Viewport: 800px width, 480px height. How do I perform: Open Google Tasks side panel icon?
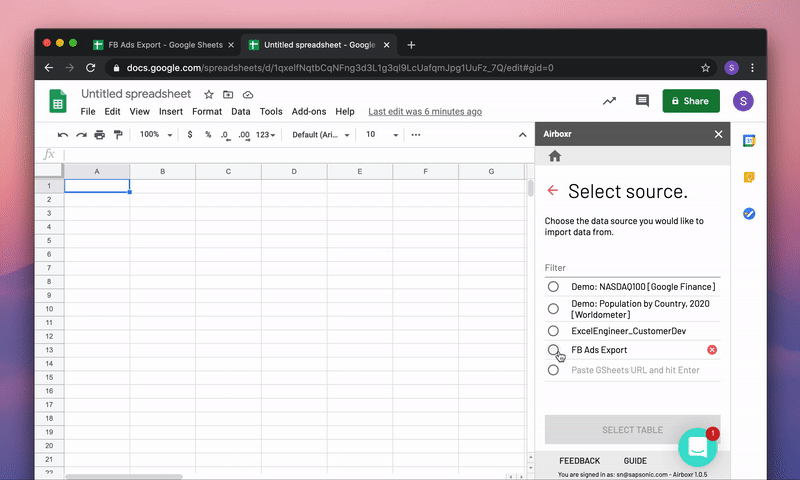748,214
